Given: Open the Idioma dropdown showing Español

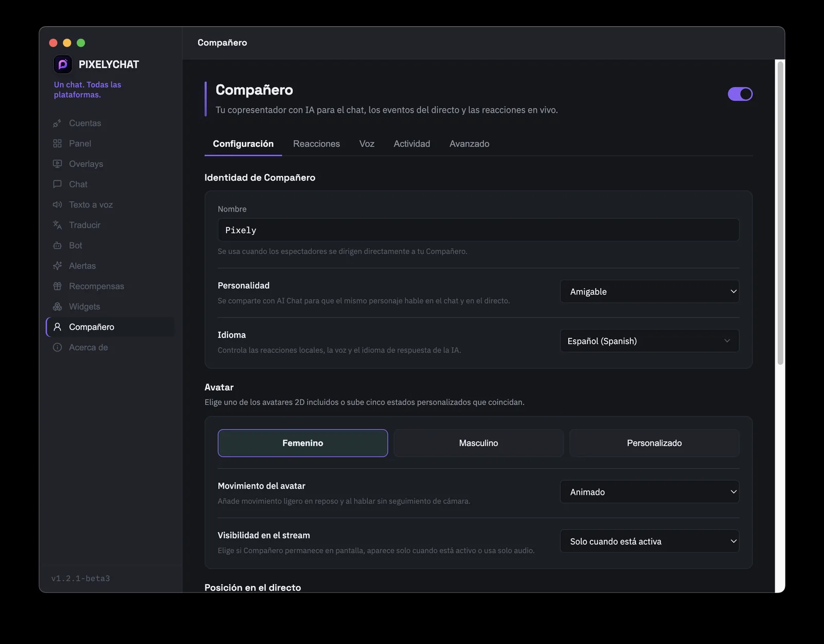Looking at the screenshot, I should coord(650,341).
